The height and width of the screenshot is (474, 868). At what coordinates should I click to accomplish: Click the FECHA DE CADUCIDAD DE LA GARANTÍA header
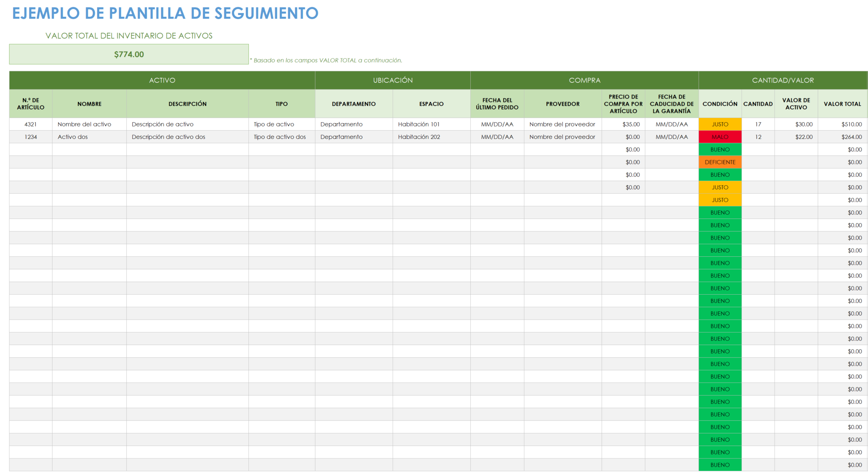pyautogui.click(x=672, y=104)
